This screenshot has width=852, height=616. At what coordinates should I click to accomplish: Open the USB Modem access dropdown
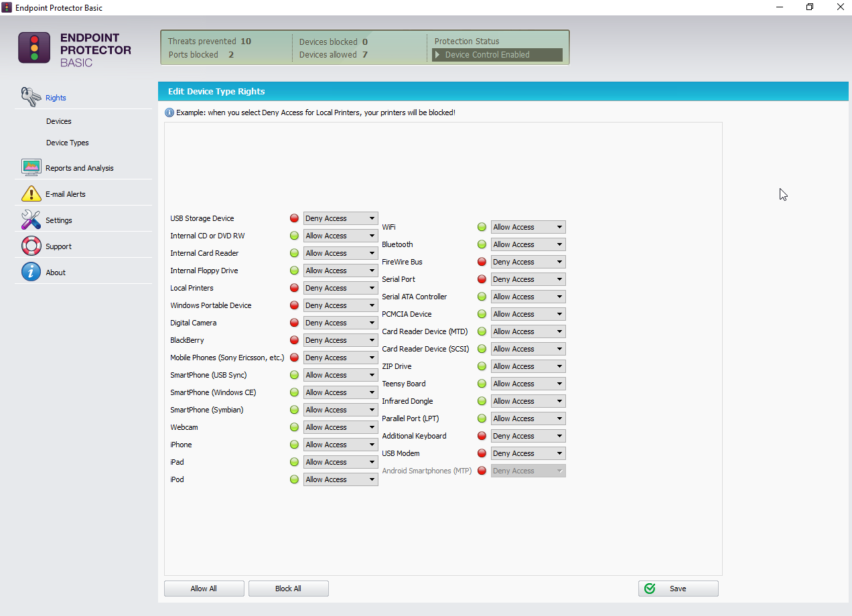528,453
